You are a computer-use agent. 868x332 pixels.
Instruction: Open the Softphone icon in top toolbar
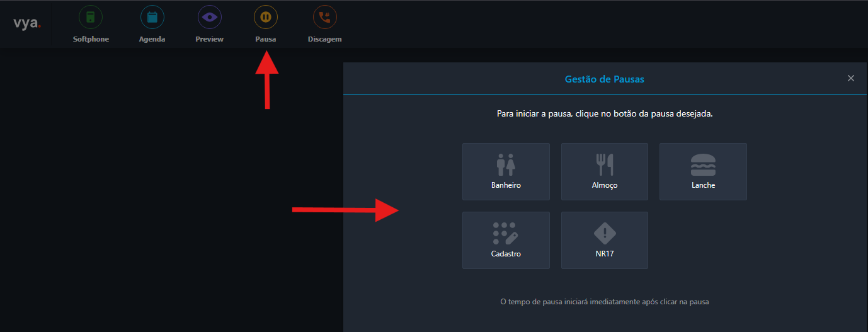(x=91, y=17)
